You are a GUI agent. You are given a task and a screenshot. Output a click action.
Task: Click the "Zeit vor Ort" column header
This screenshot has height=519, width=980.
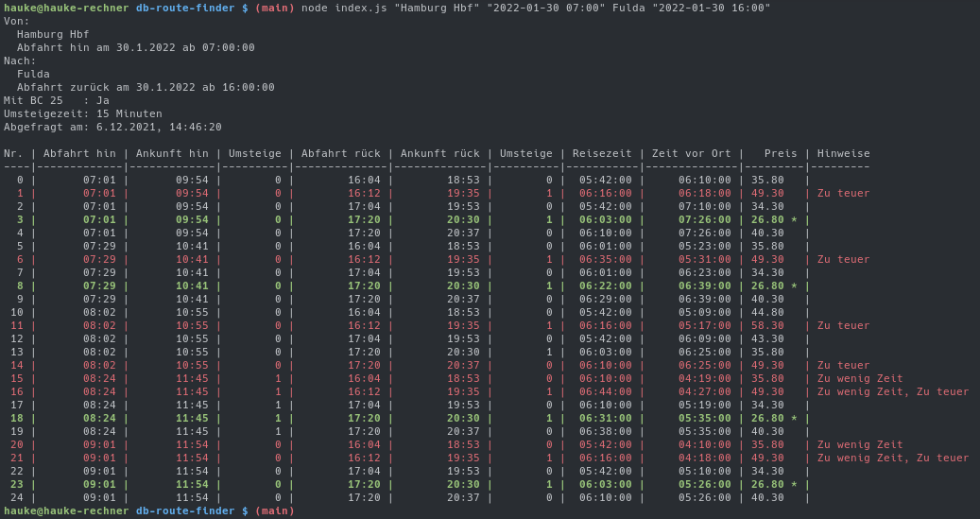[x=691, y=153]
